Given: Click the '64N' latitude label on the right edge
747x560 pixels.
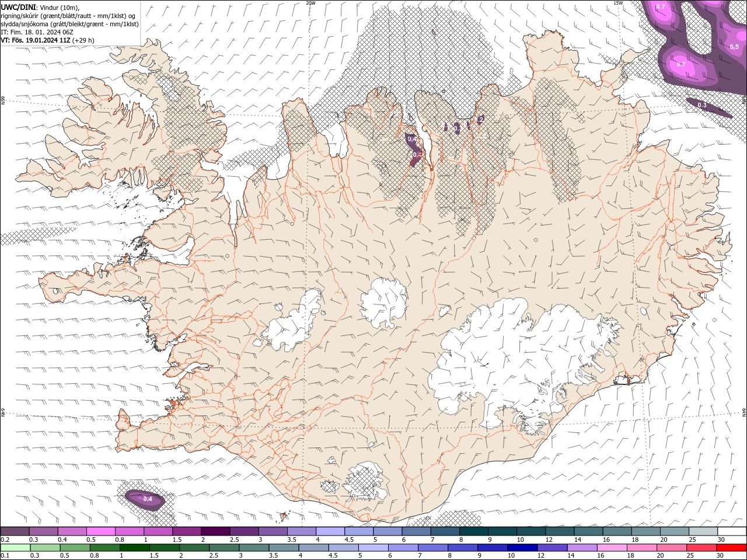Looking at the screenshot, I should [x=744, y=412].
